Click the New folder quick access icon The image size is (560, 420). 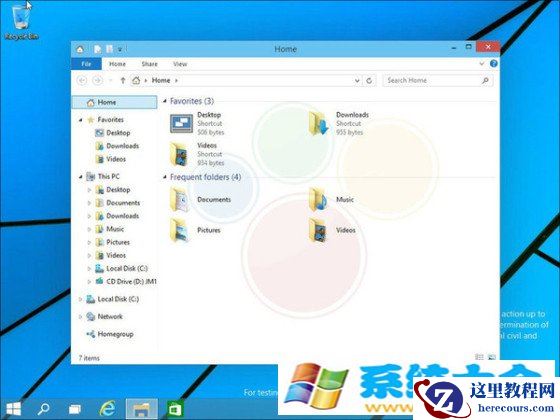(110, 49)
